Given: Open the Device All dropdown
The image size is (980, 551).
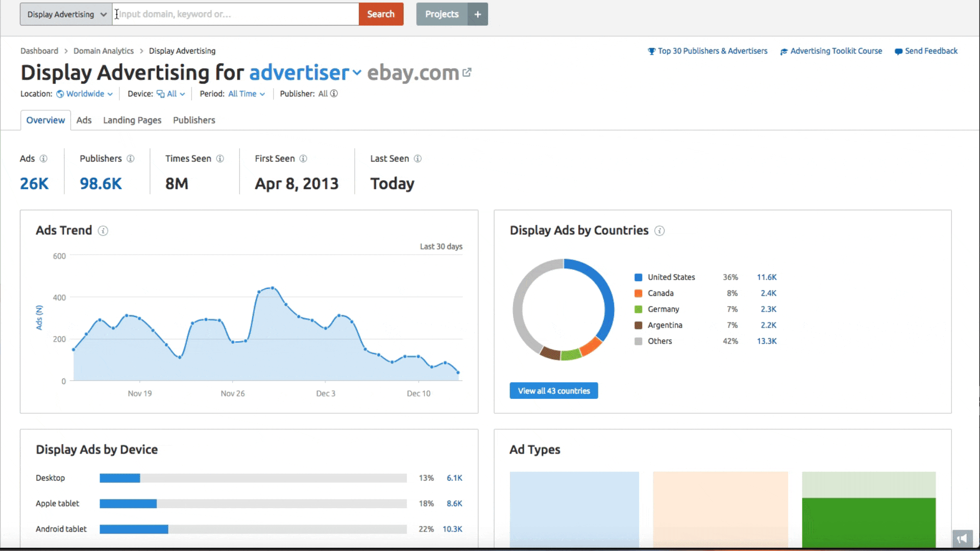Looking at the screenshot, I should pos(176,94).
